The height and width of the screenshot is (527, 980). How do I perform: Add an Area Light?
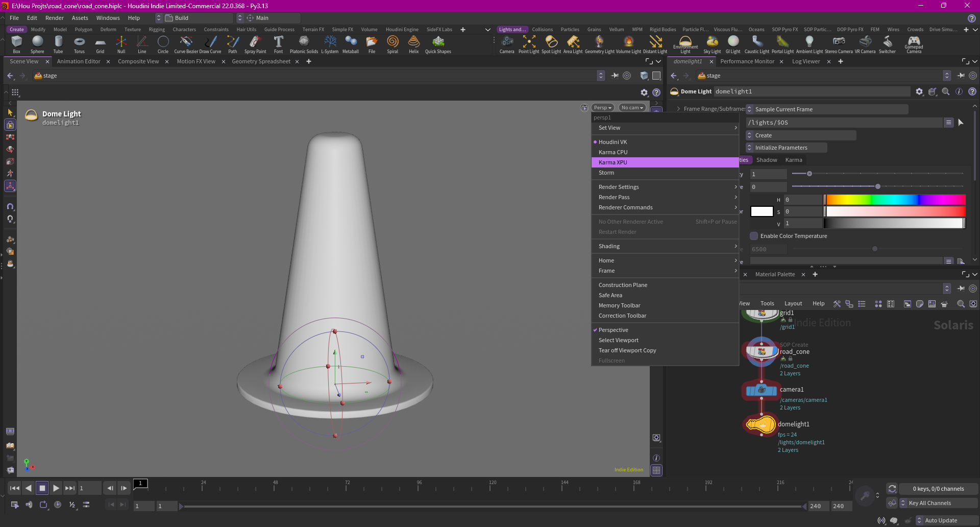pos(573,44)
